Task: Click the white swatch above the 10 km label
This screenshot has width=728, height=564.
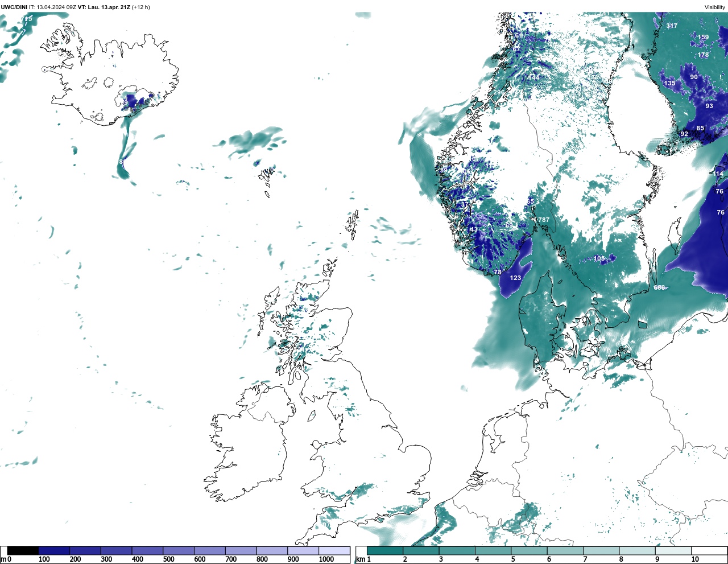Action: (709, 550)
